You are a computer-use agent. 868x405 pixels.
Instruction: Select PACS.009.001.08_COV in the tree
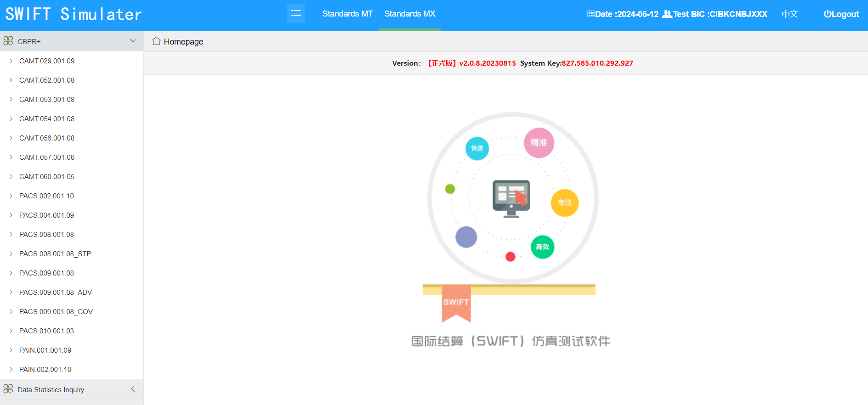click(x=56, y=311)
